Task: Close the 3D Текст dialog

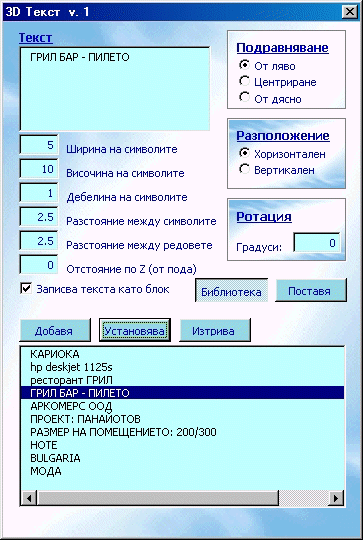Action: pyautogui.click(x=349, y=12)
